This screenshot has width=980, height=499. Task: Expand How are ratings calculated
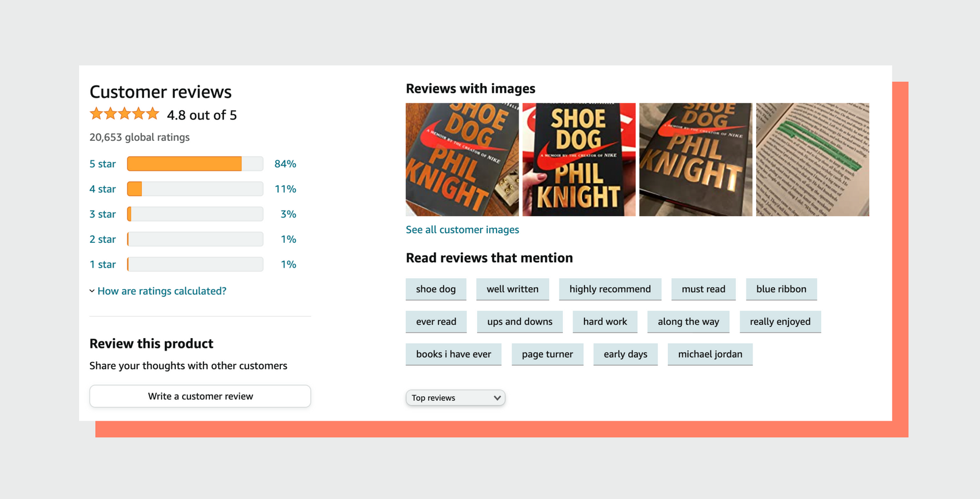pyautogui.click(x=158, y=291)
